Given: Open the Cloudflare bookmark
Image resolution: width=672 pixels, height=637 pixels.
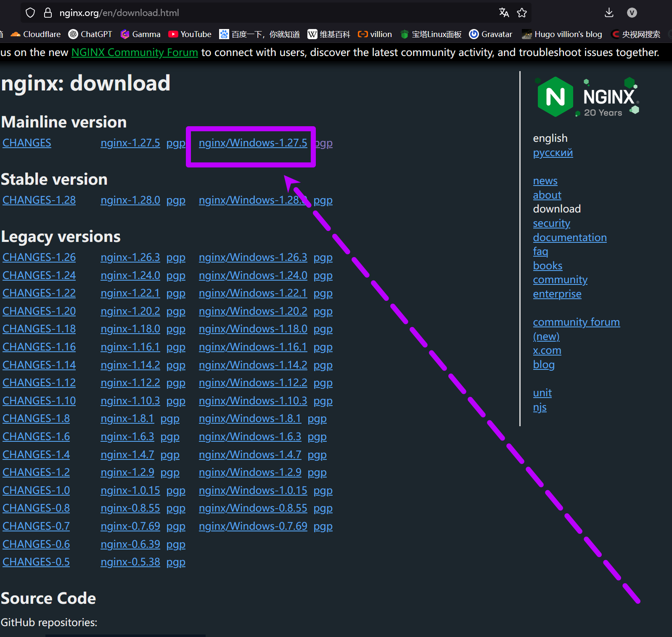Looking at the screenshot, I should (x=36, y=34).
